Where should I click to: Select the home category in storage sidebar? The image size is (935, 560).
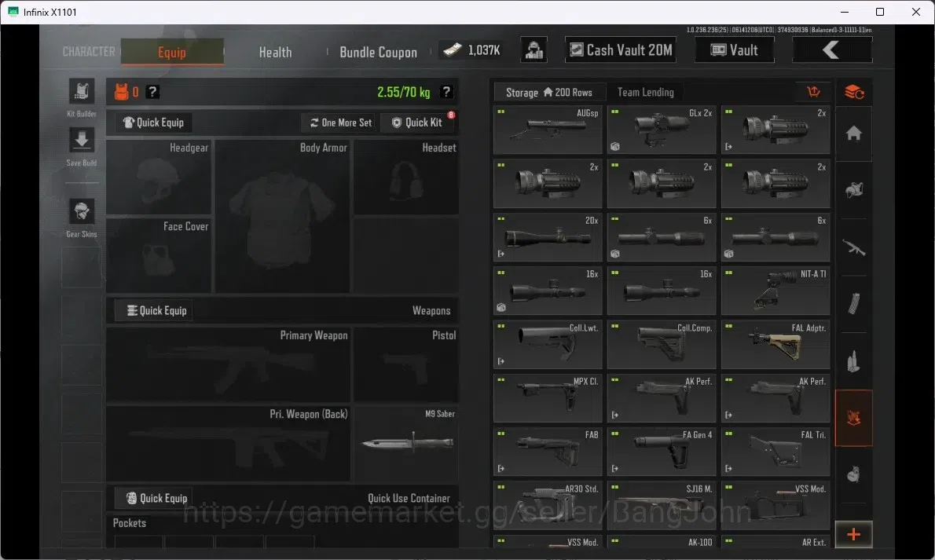[854, 133]
